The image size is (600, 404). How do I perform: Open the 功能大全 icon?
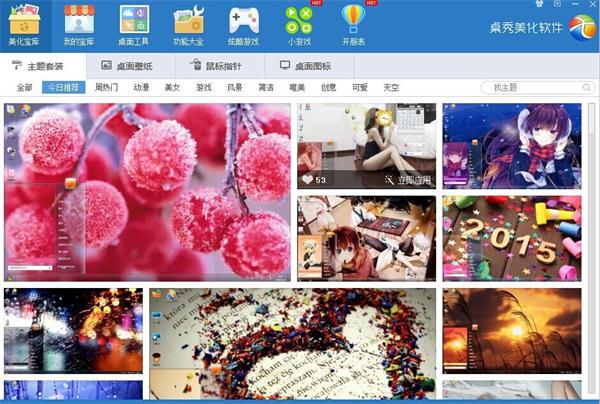(x=188, y=19)
